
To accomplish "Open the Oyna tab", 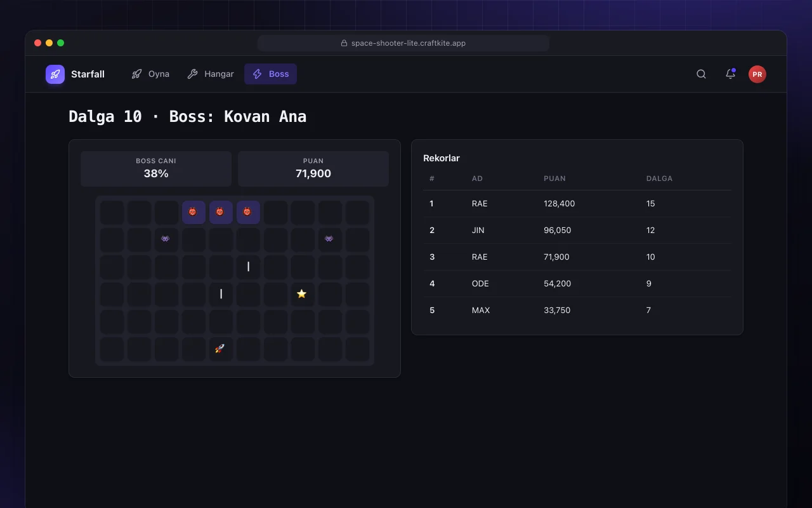I will click(150, 74).
